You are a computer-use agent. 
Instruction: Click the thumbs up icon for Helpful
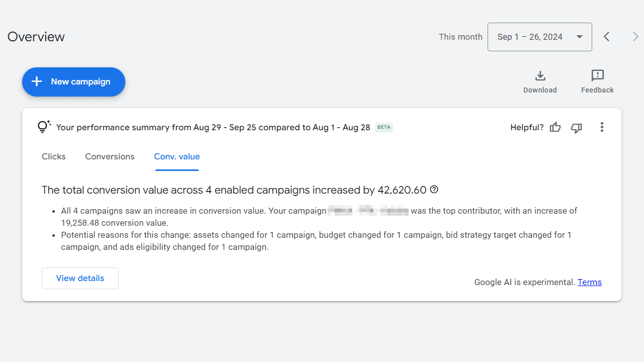tap(555, 127)
